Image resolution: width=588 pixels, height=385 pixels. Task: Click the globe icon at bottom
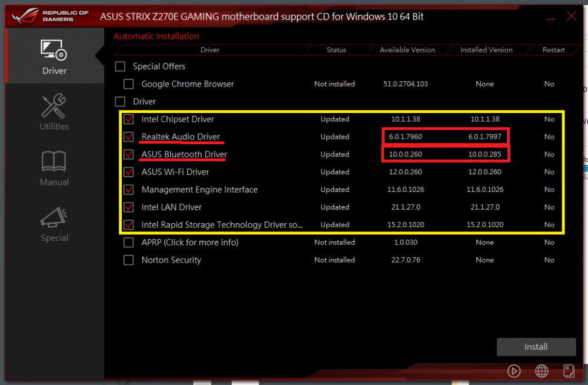(x=542, y=371)
